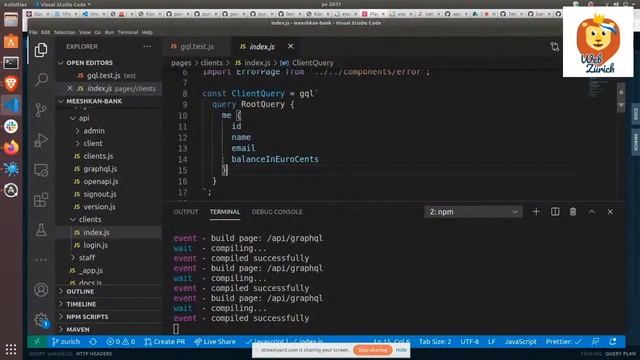Select the Terminal panel tab

(224, 211)
